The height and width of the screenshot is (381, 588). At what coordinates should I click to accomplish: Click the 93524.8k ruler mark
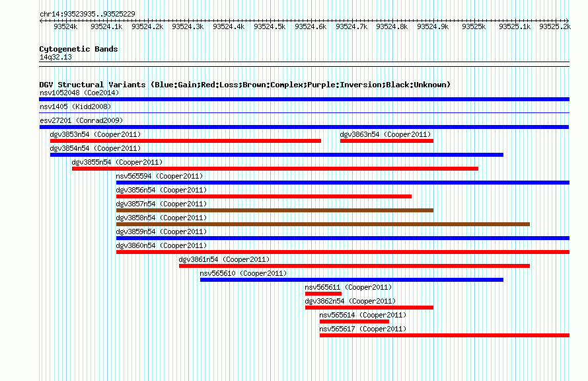pos(392,26)
